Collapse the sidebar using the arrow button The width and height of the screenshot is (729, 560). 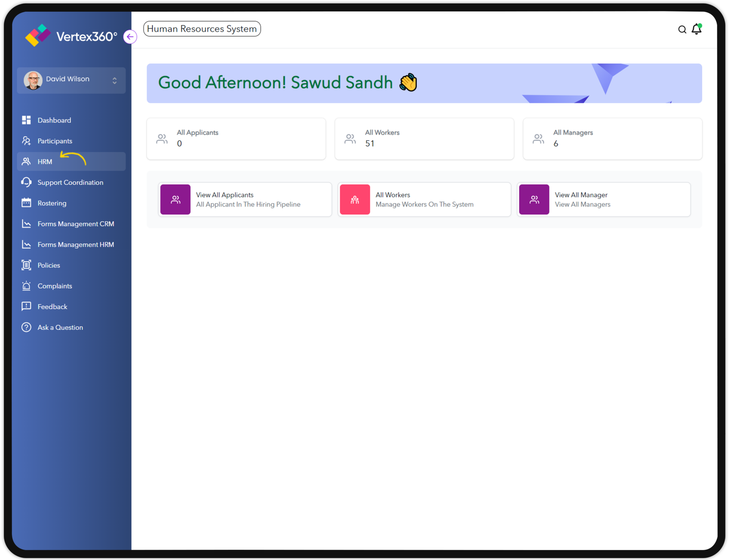click(130, 37)
